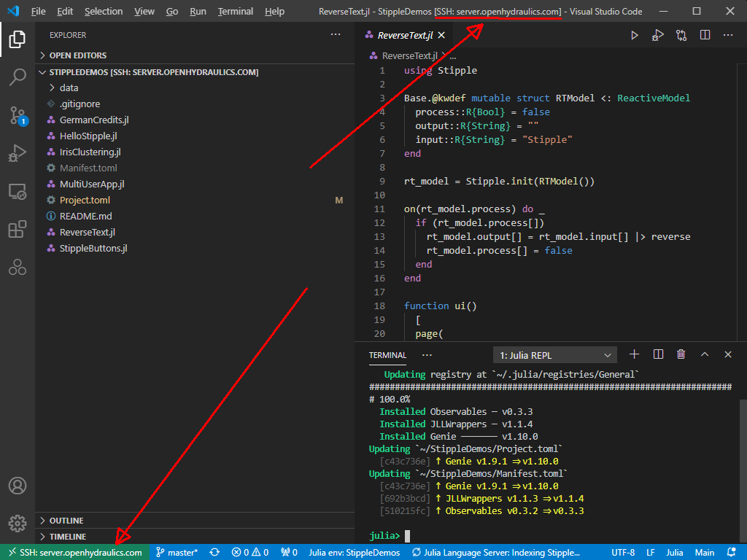Click the SSH remote host status indicator
This screenshot has height=560, width=747.
click(74, 553)
